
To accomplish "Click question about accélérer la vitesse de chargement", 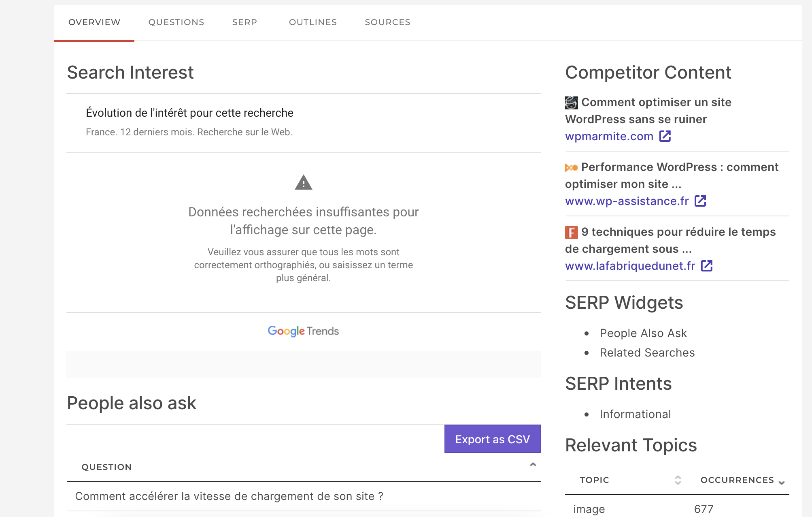I will 229,496.
